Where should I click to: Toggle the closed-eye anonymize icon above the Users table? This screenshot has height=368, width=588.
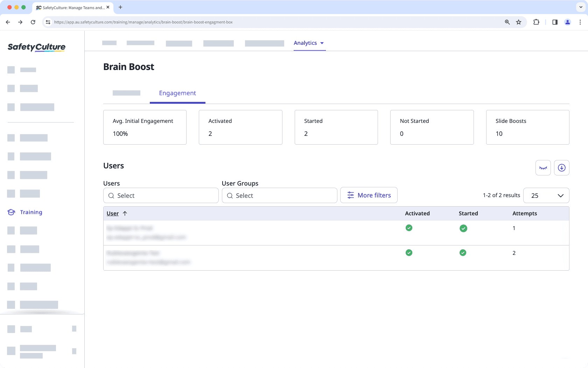pos(543,168)
